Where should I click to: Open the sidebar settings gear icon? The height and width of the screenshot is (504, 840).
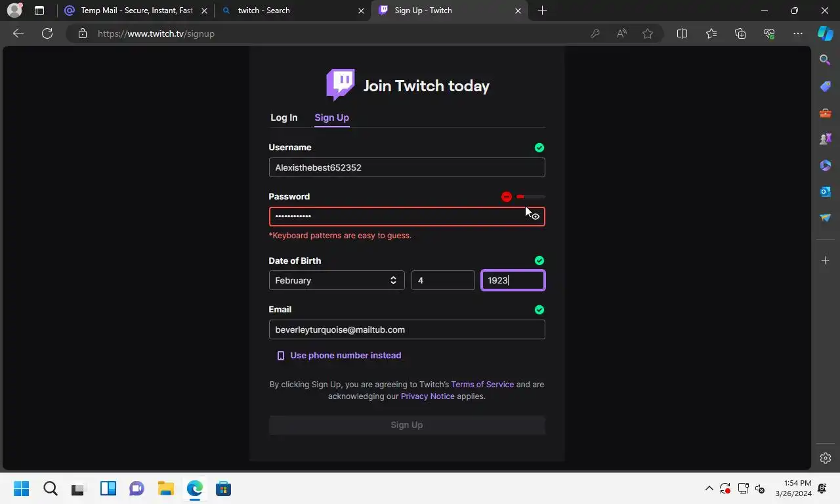(x=826, y=458)
